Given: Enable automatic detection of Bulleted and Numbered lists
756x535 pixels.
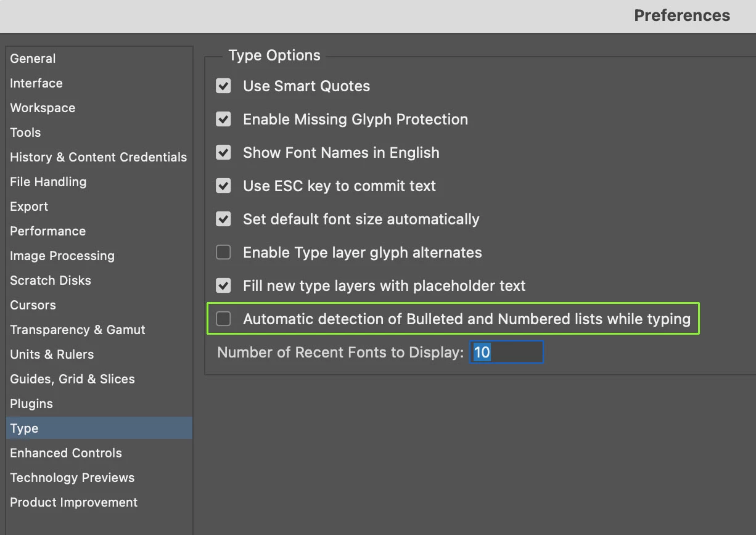Looking at the screenshot, I should (223, 319).
